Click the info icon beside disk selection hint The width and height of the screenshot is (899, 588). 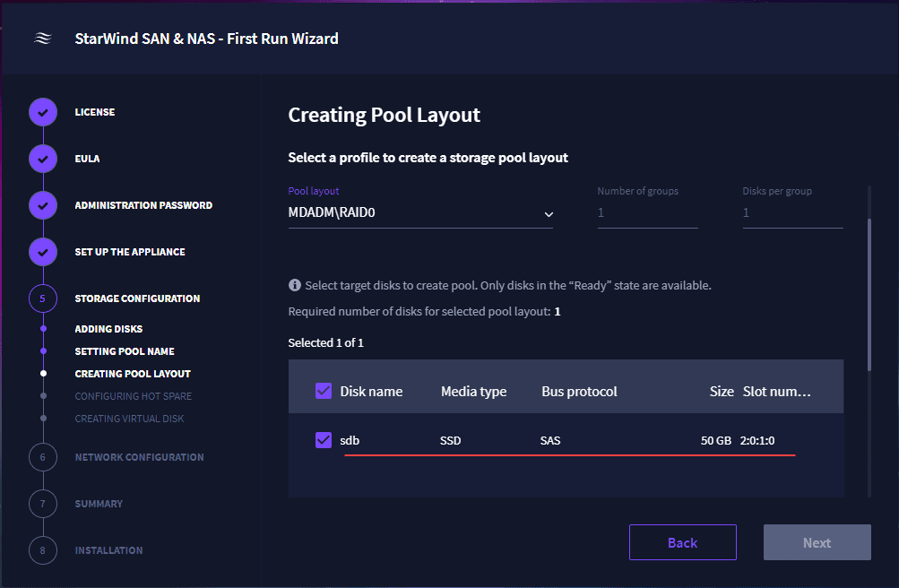295,285
